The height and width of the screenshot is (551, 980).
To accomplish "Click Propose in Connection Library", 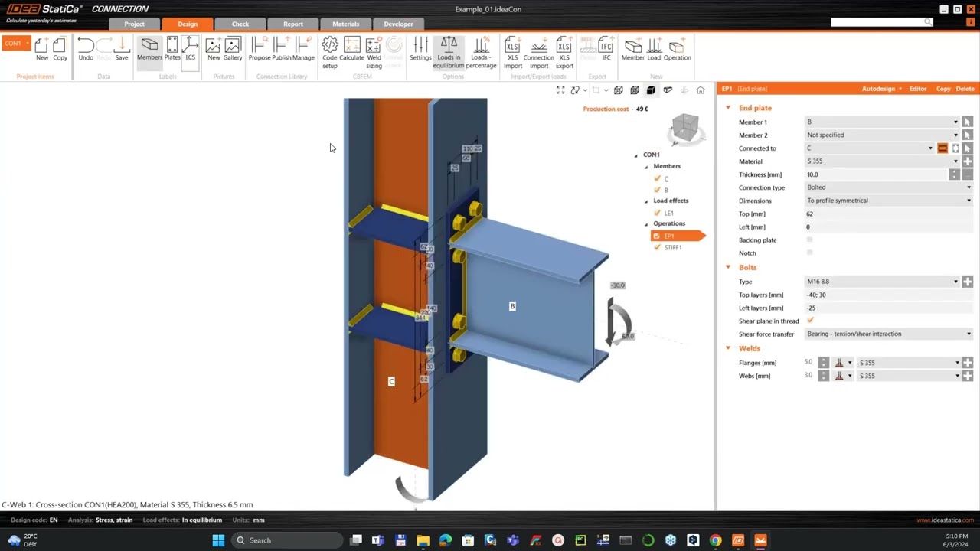I will click(260, 48).
